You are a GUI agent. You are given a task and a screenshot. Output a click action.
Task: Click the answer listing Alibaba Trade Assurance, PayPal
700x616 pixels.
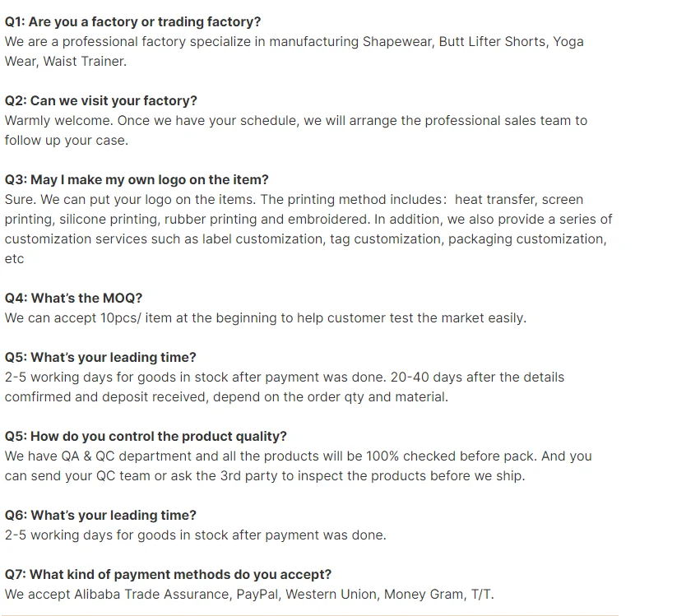[249, 594]
